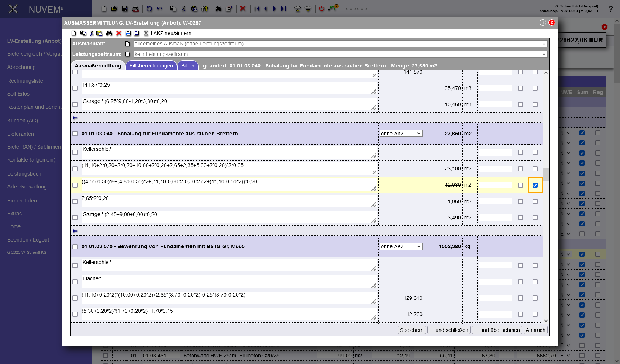This screenshot has width=620, height=364.
Task: Click the cloud upload icon in main toolbar
Action: [x=297, y=8]
